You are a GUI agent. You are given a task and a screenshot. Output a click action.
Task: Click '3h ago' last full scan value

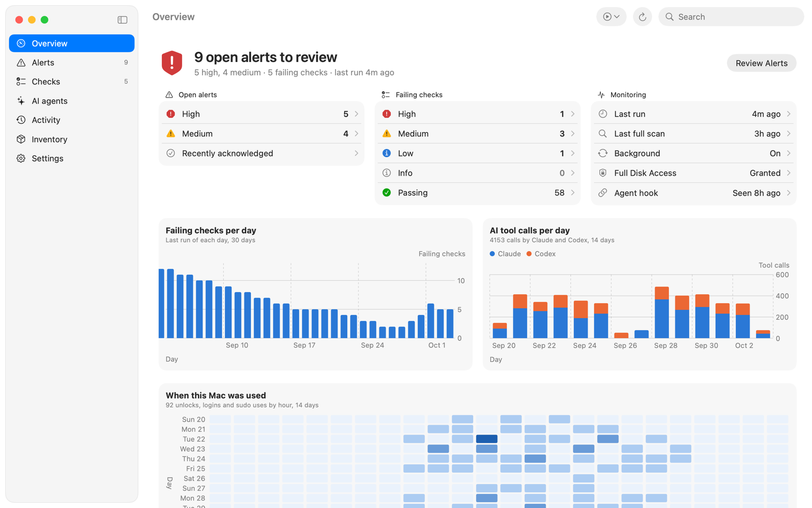(x=767, y=134)
